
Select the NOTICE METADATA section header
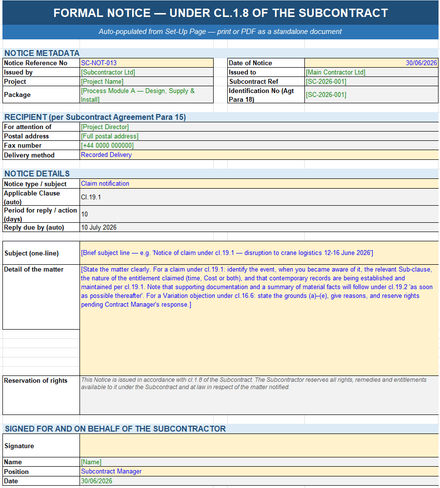(x=220, y=53)
